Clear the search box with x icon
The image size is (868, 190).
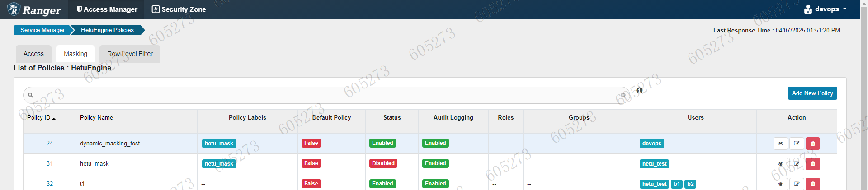coord(623,95)
